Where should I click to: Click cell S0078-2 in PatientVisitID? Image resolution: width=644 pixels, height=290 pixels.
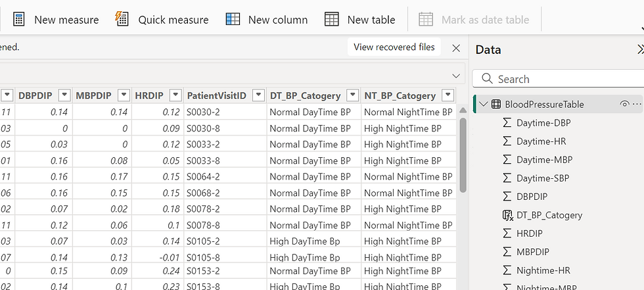tap(225, 208)
